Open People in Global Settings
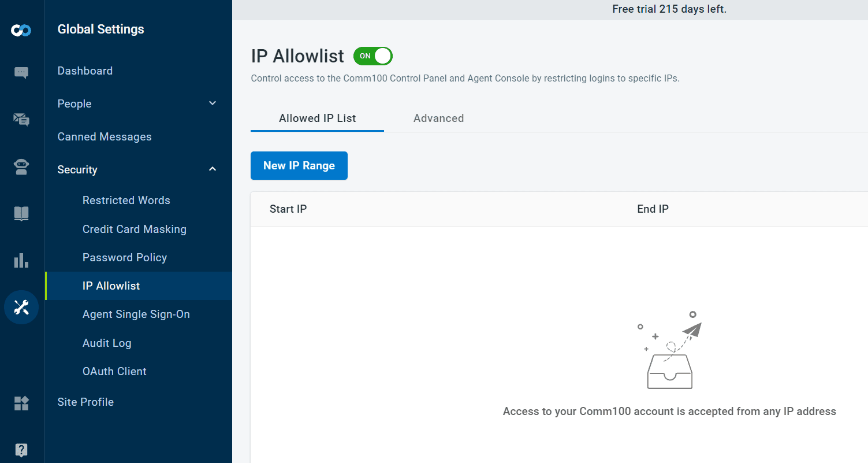Viewport: 868px width, 463px height. pyautogui.click(x=74, y=103)
